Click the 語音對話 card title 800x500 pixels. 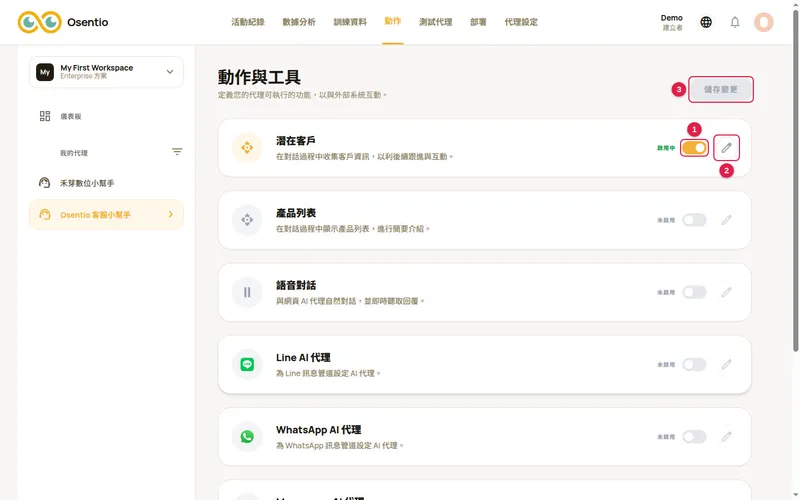pyautogui.click(x=295, y=285)
